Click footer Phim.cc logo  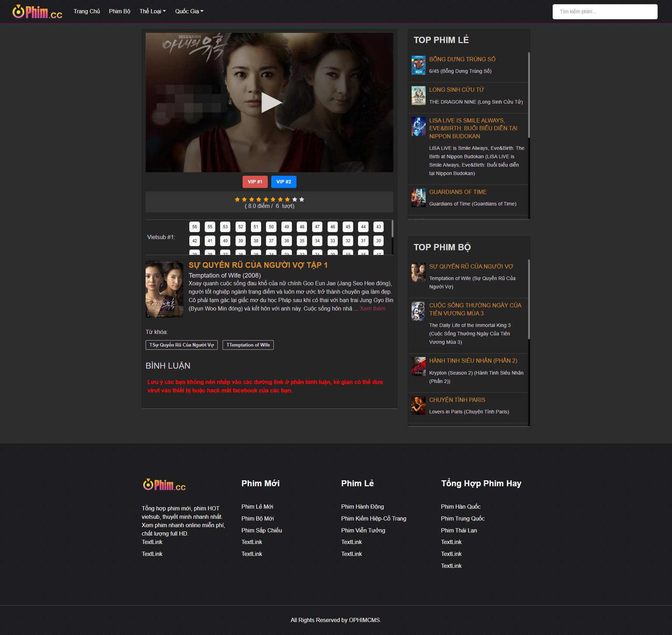pos(164,485)
